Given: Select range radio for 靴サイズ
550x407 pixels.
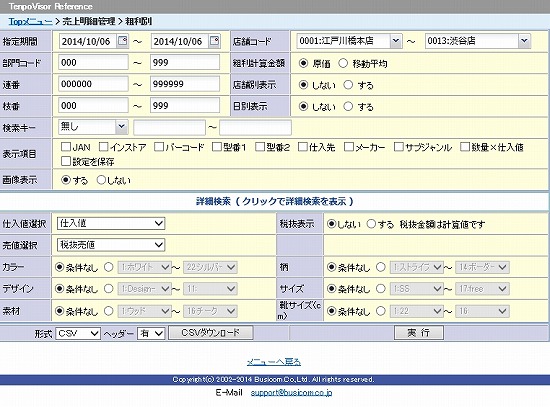Looking at the screenshot, I should tap(381, 311).
